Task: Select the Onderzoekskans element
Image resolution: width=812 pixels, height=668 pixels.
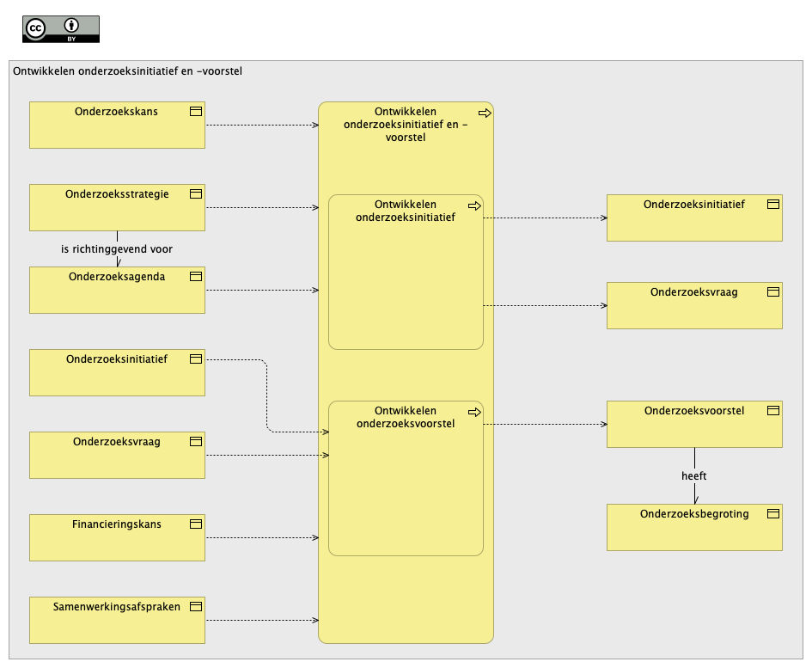Action: tap(117, 125)
